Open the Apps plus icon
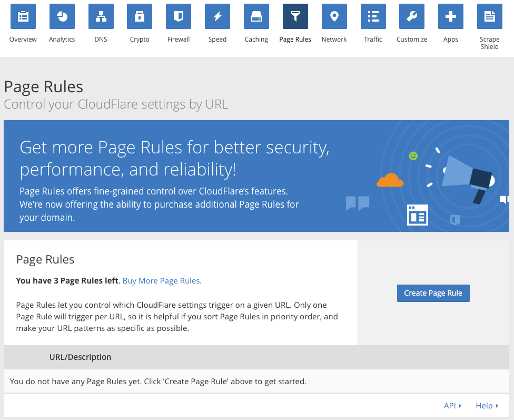 (x=451, y=16)
